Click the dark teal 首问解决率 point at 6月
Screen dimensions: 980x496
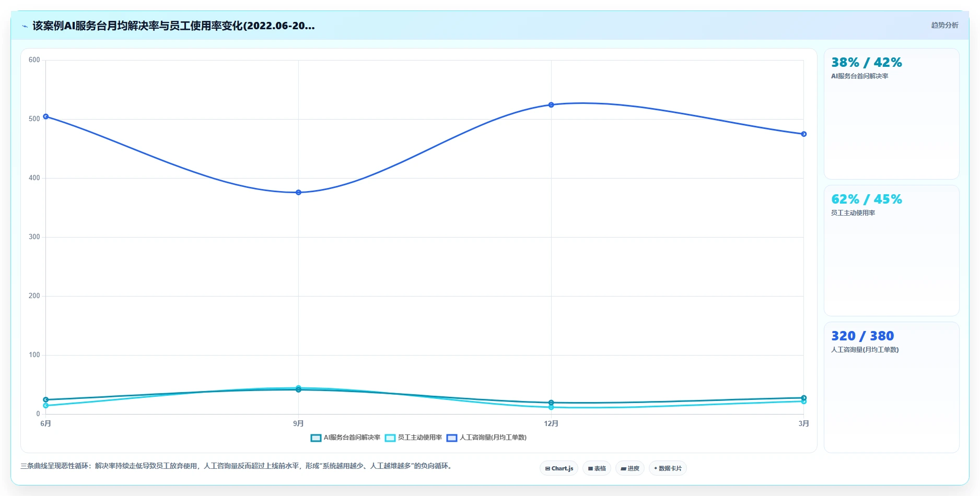[46, 399]
